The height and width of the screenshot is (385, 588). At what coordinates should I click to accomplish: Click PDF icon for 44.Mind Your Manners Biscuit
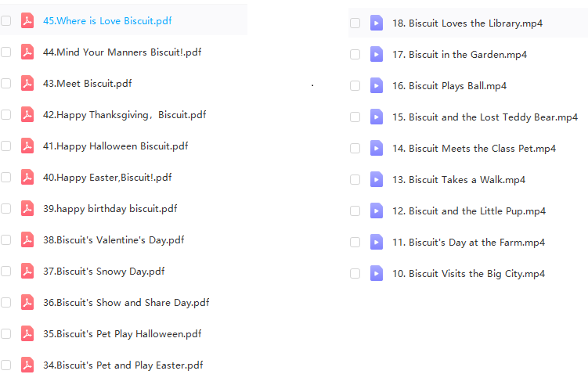coord(27,52)
